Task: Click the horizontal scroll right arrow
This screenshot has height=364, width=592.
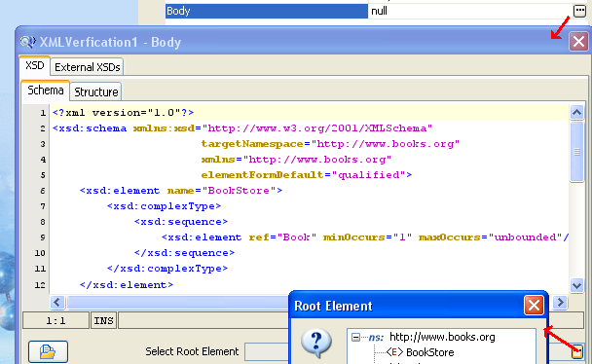Action: click(560, 302)
